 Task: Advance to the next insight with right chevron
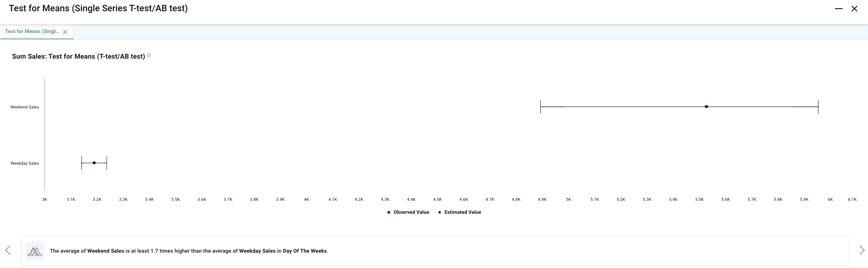click(x=862, y=250)
